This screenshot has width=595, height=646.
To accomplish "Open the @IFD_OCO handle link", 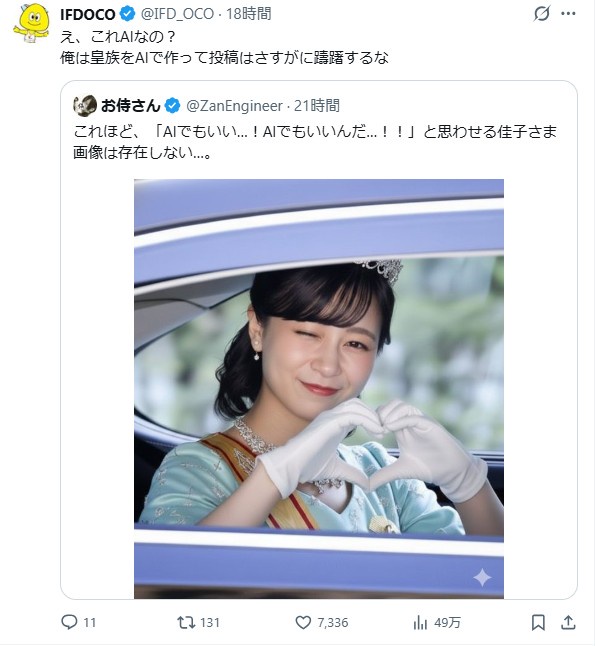I will 177,14.
